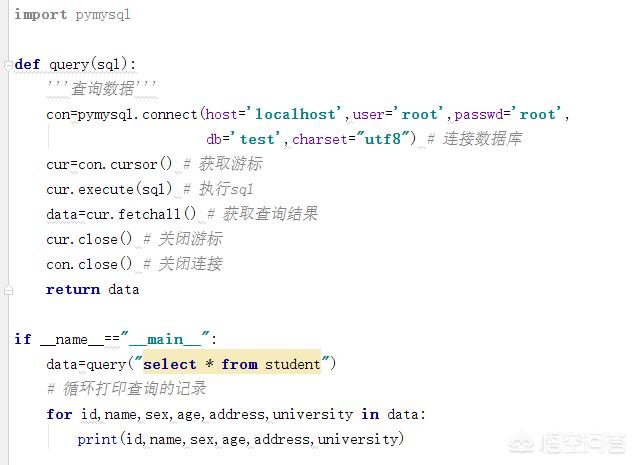Click the return keyword
The width and height of the screenshot is (638, 465).
click(73, 289)
